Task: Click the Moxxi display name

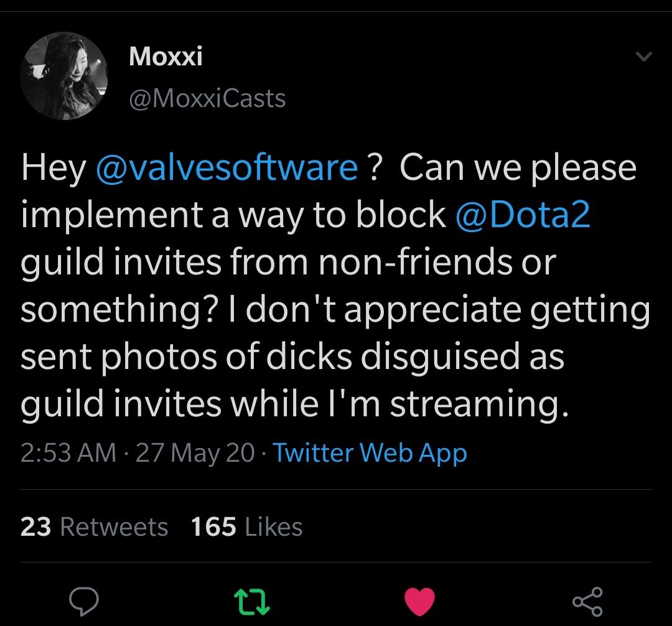Action: coord(166,57)
